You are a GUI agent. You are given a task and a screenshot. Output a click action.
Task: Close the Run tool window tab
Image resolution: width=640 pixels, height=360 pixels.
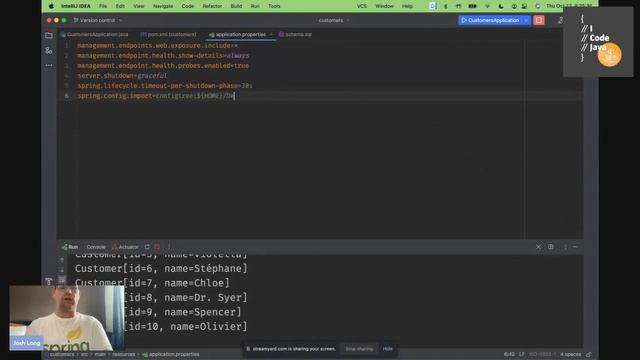pos(538,247)
